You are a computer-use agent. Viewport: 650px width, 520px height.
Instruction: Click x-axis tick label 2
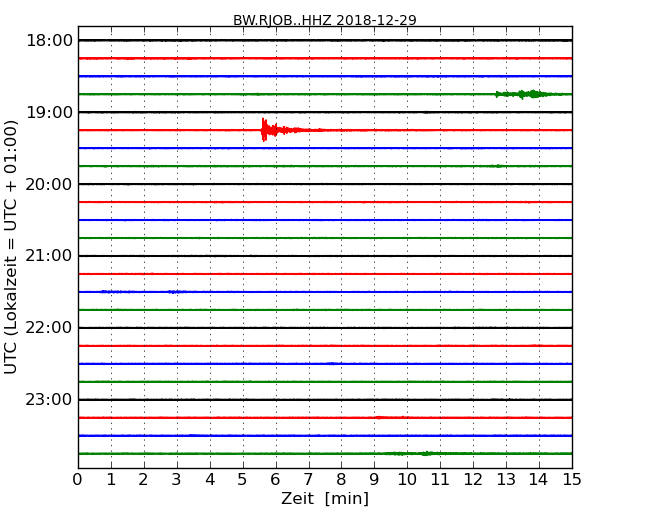click(x=143, y=480)
